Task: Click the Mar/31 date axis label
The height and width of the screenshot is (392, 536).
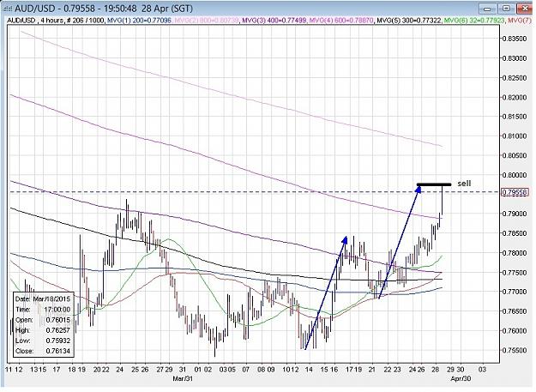Action: [184, 379]
